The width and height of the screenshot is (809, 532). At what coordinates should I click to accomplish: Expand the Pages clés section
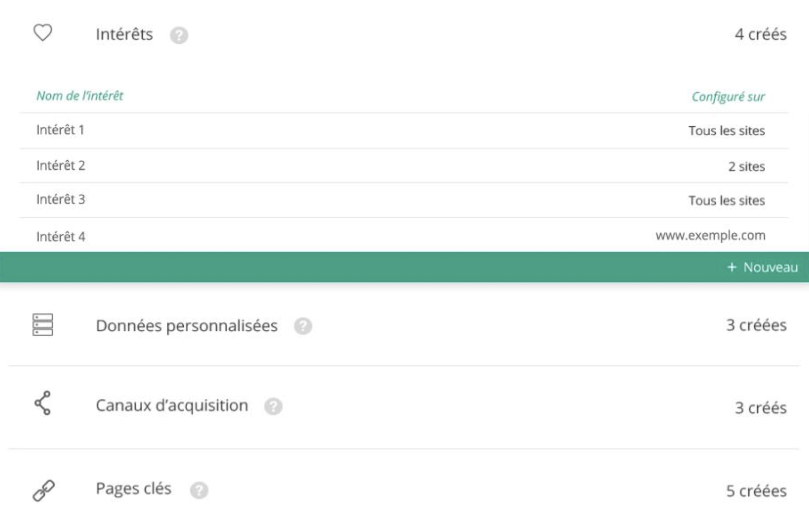pos(404,490)
